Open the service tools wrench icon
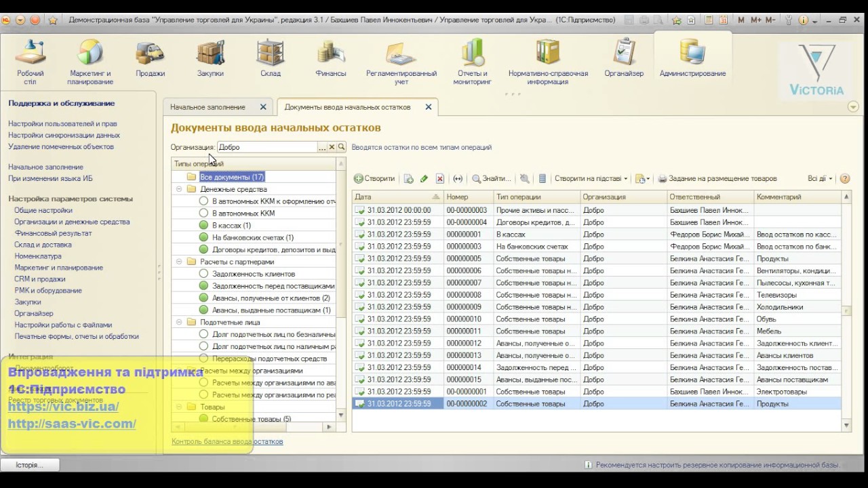The image size is (868, 488). point(789,20)
